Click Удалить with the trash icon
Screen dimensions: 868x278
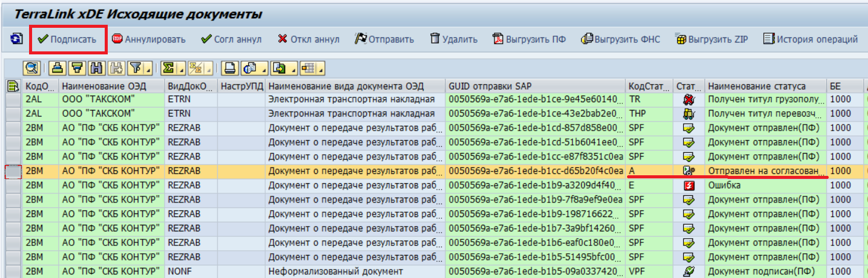[x=453, y=40]
